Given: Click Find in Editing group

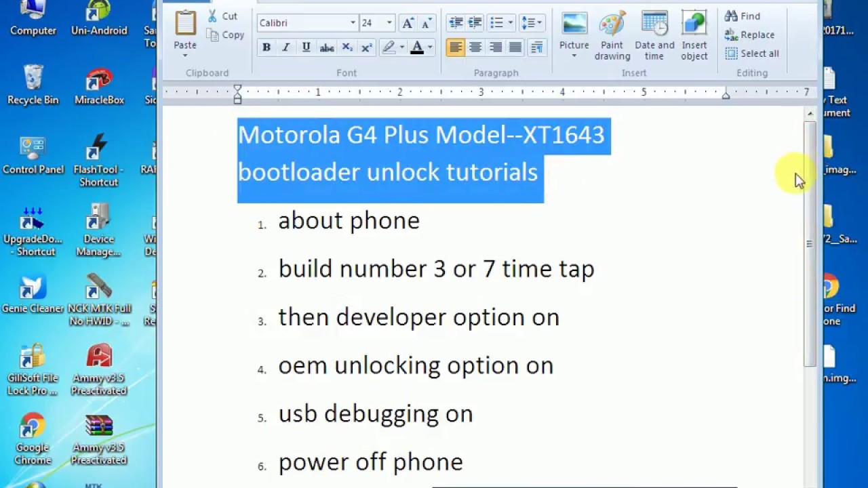Looking at the screenshot, I should point(743,16).
